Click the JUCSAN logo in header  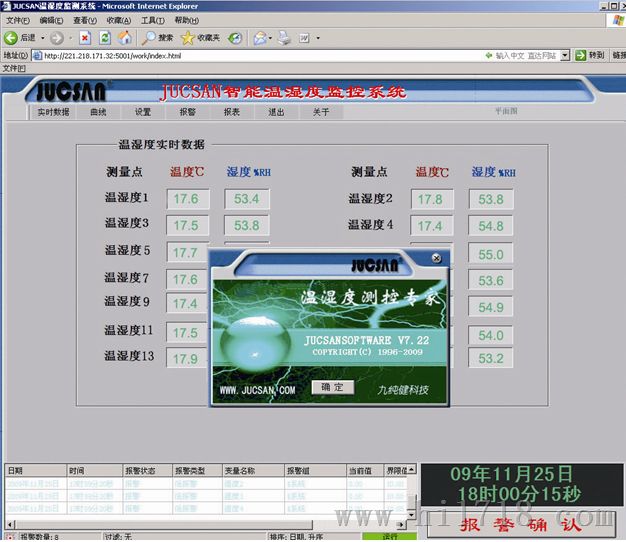[71, 91]
